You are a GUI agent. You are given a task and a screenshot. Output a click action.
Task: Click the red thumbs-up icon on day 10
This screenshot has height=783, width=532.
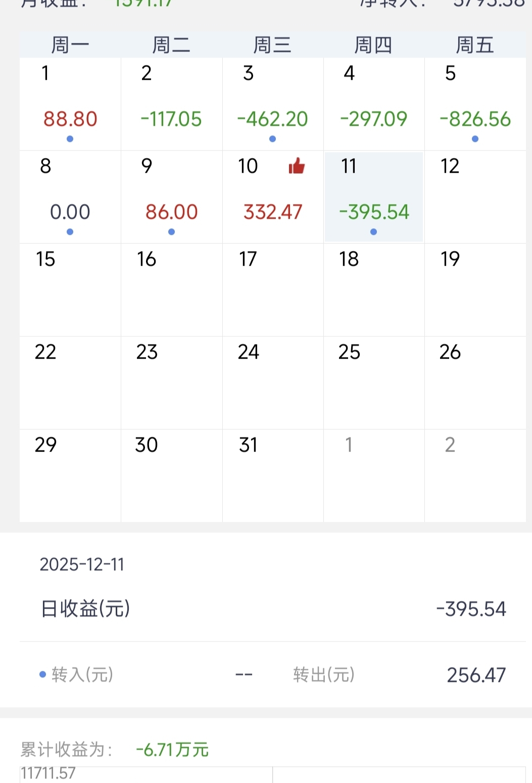pyautogui.click(x=297, y=166)
